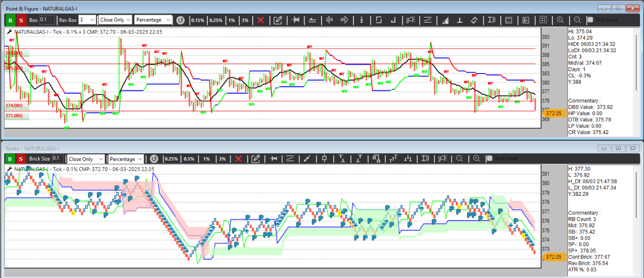
Task: Click the indicator line chart icon in Renko toolbar
Action: pos(290,158)
